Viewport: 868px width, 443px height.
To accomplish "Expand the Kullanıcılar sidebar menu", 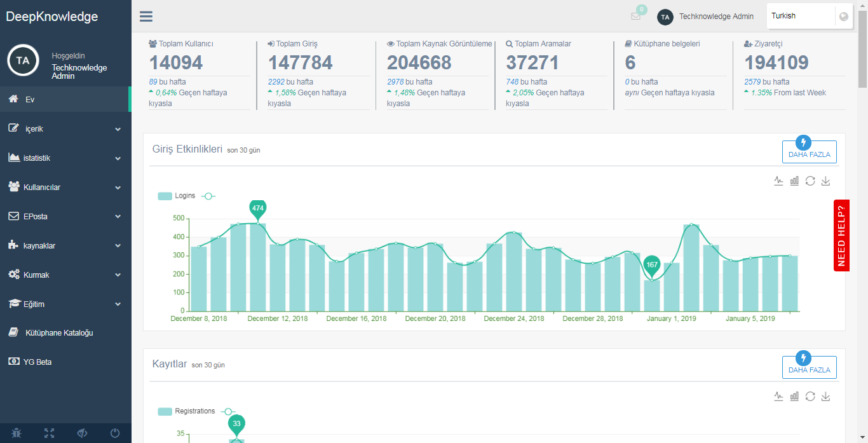I will (65, 187).
